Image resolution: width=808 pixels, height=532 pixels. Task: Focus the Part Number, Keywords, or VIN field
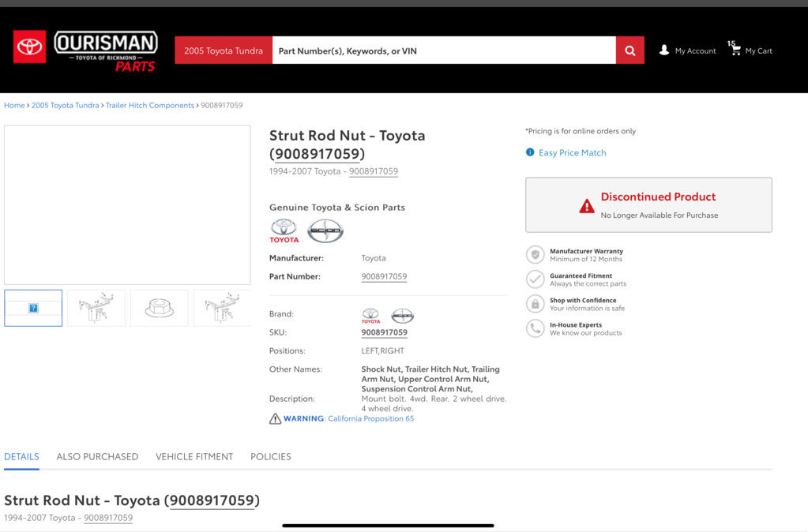coord(444,51)
